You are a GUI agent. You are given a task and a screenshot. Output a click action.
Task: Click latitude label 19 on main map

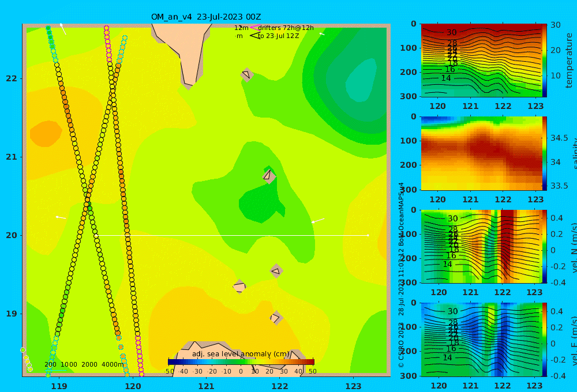click(12, 314)
